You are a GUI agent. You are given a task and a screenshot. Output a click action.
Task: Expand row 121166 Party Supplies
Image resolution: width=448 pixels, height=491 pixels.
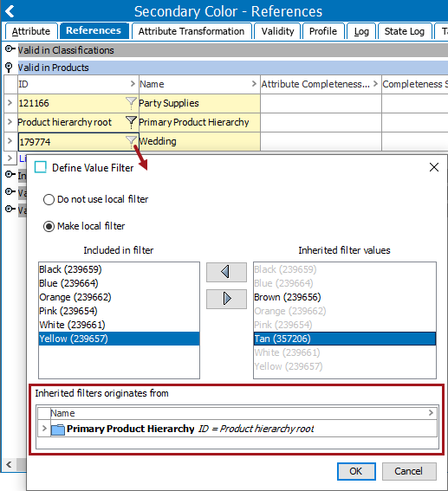[10, 103]
